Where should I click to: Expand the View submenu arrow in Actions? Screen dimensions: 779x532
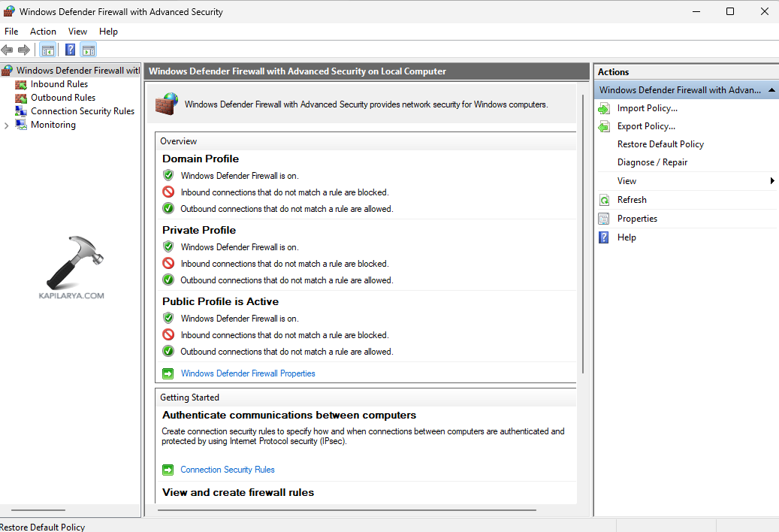click(x=771, y=181)
